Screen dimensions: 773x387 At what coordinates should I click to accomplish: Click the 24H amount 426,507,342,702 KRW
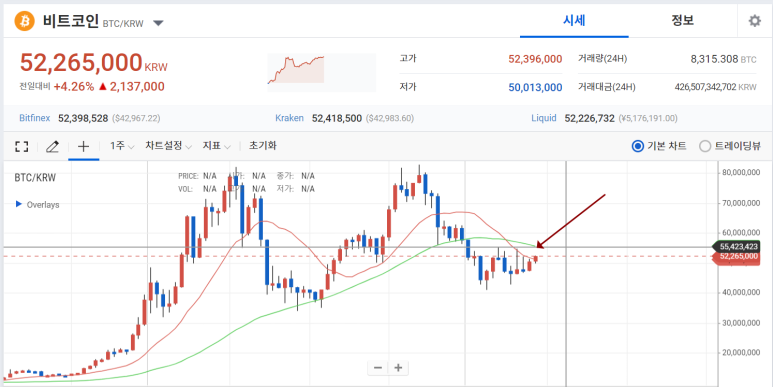pyautogui.click(x=715, y=87)
